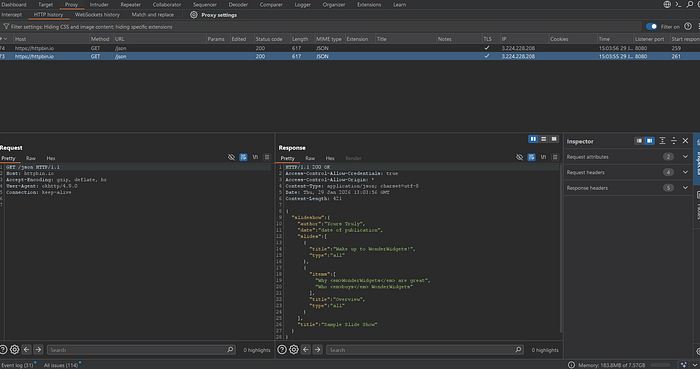Open the command palette terminal icon

[x=678, y=4]
